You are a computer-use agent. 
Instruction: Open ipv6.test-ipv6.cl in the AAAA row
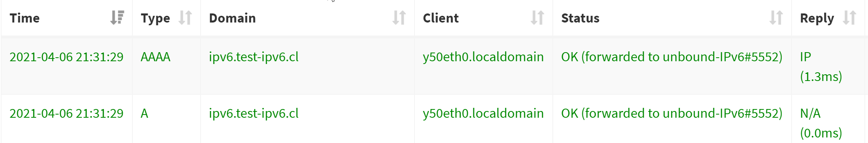pos(254,57)
